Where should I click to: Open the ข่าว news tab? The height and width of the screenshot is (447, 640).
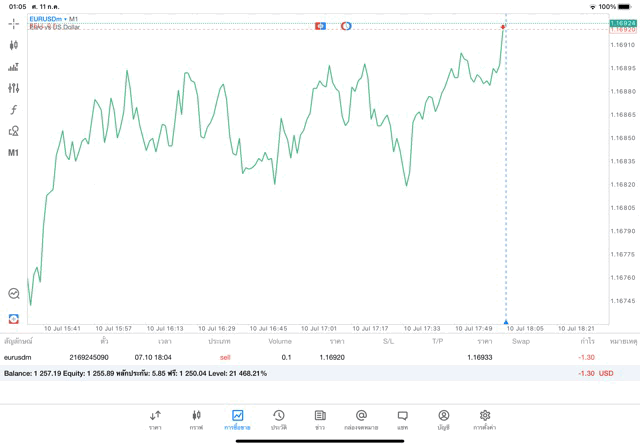point(320,419)
